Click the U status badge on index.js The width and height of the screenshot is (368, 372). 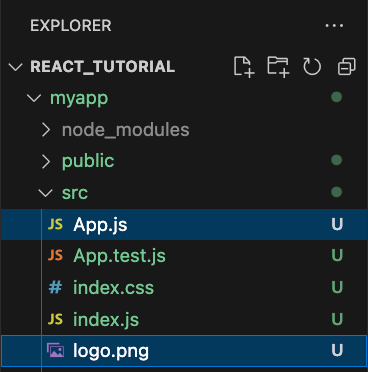(337, 319)
